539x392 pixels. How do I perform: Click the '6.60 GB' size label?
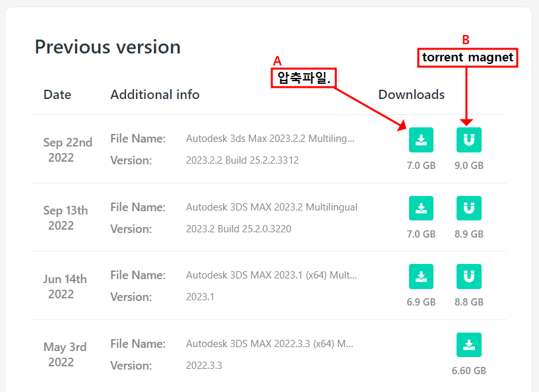point(469,371)
